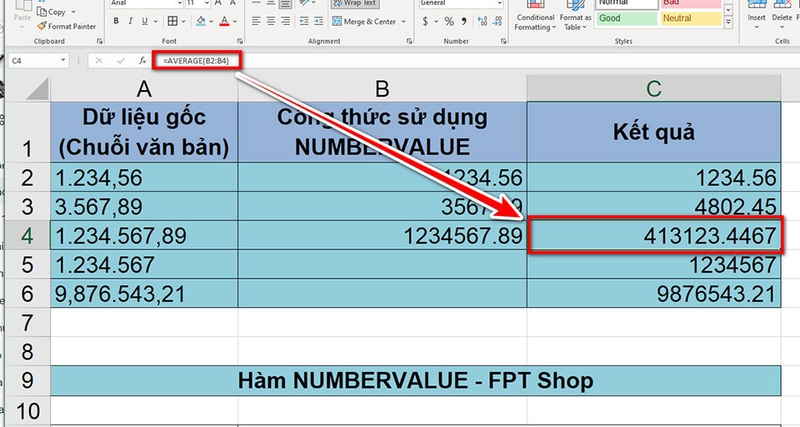Viewport: 800px width, 427px height.
Task: Align text right
Action: point(286,21)
